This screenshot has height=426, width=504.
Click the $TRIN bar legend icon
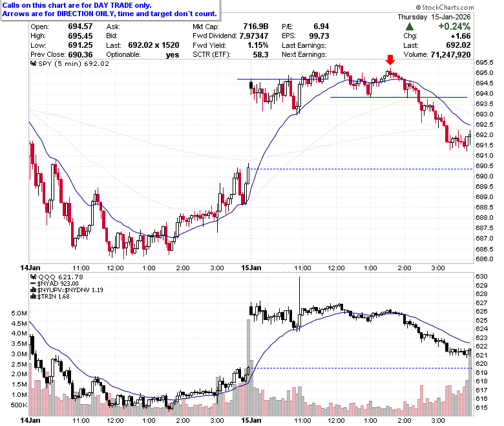(34, 297)
